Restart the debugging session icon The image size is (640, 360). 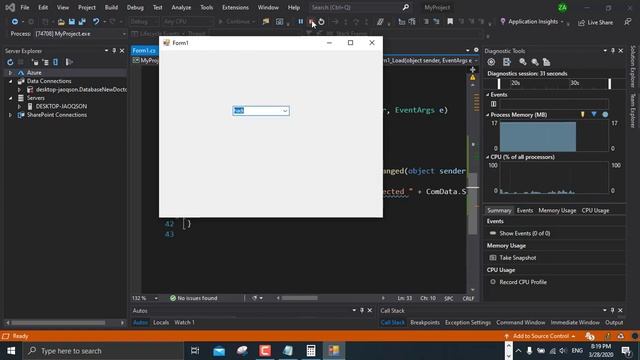(x=322, y=22)
